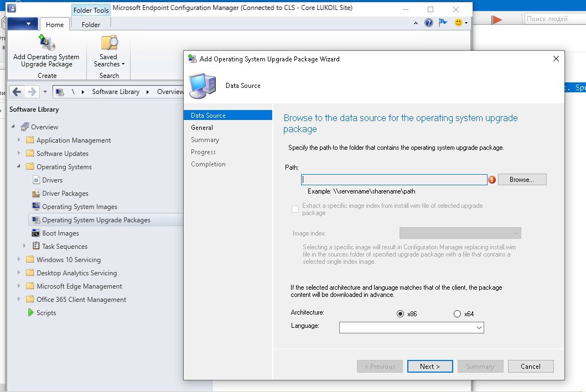Switch to the Folder ribbon tab
The image size is (586, 392).
click(x=91, y=25)
